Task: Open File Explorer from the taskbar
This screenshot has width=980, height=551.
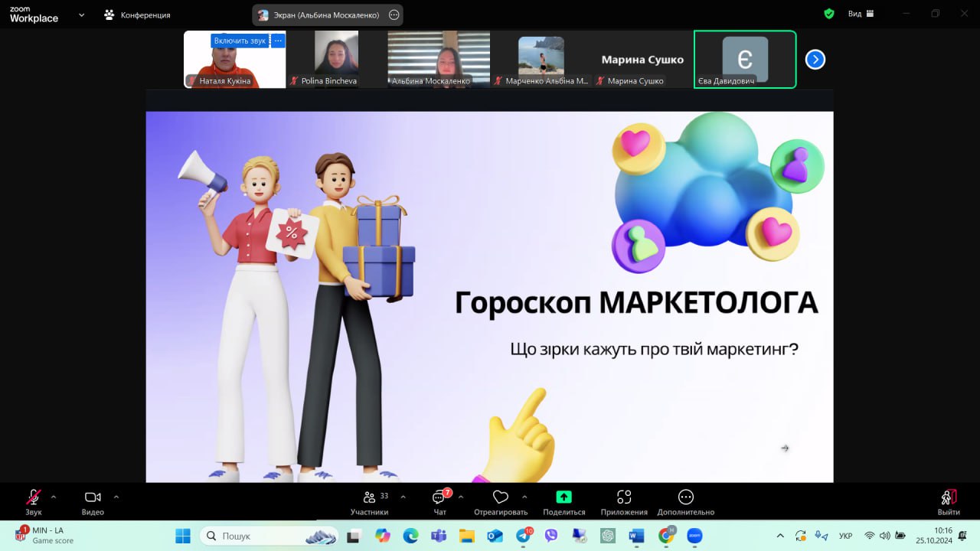Action: (467, 536)
